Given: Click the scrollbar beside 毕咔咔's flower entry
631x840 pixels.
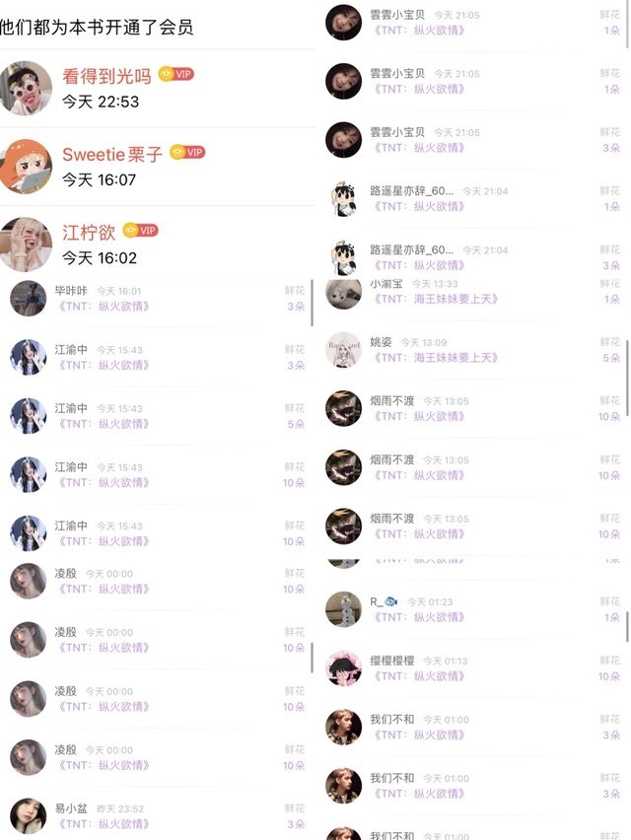Looking at the screenshot, I should coord(312,303).
